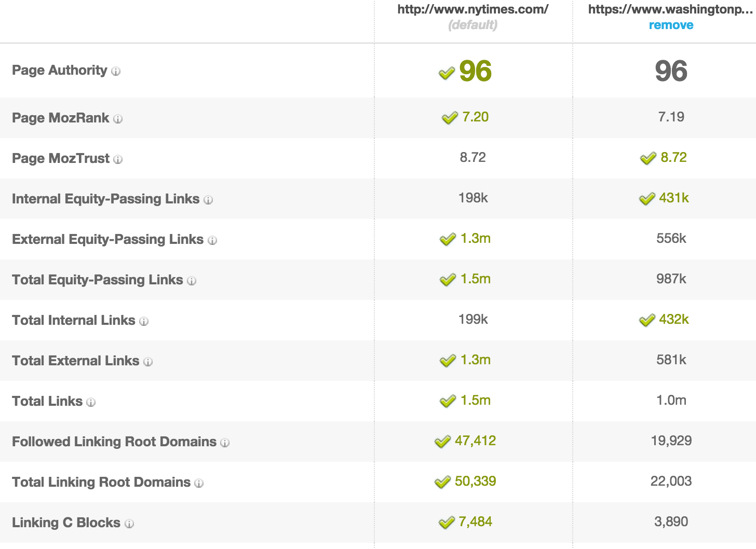Show the Total External Links info icon
Screen dimensions: 756x549
click(x=148, y=362)
